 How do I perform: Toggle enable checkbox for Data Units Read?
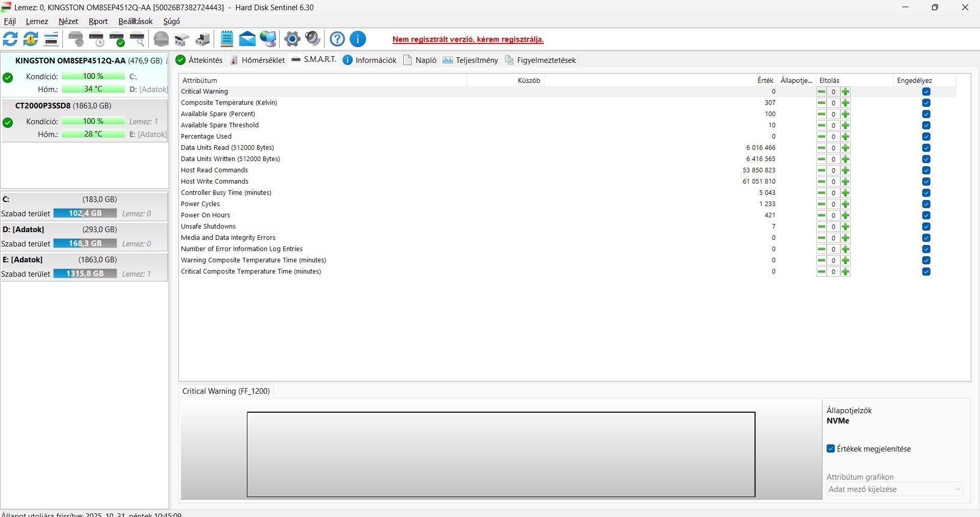pos(926,148)
